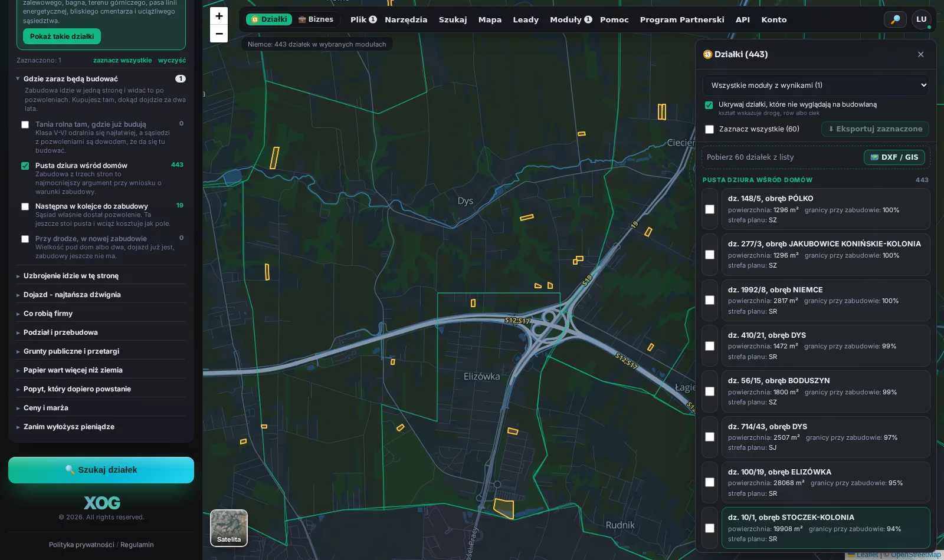The height and width of the screenshot is (560, 944).
Task: Open the LU user avatar menu
Action: [921, 19]
